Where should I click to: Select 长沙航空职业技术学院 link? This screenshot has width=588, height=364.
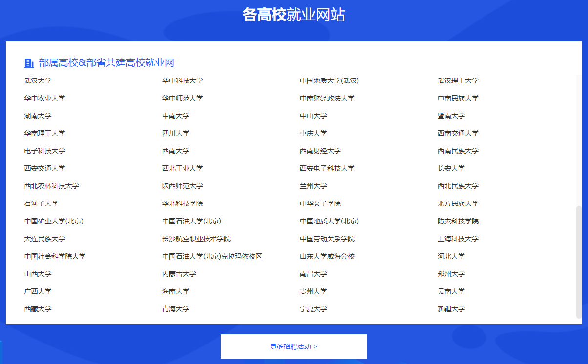coord(196,239)
